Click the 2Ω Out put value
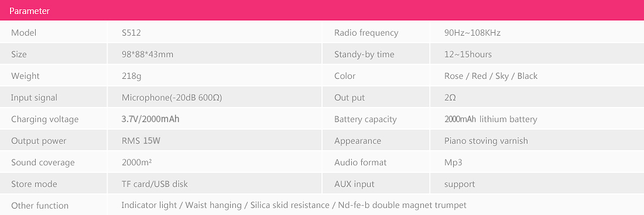Viewport: 644px width, 215px height. pyautogui.click(x=450, y=98)
